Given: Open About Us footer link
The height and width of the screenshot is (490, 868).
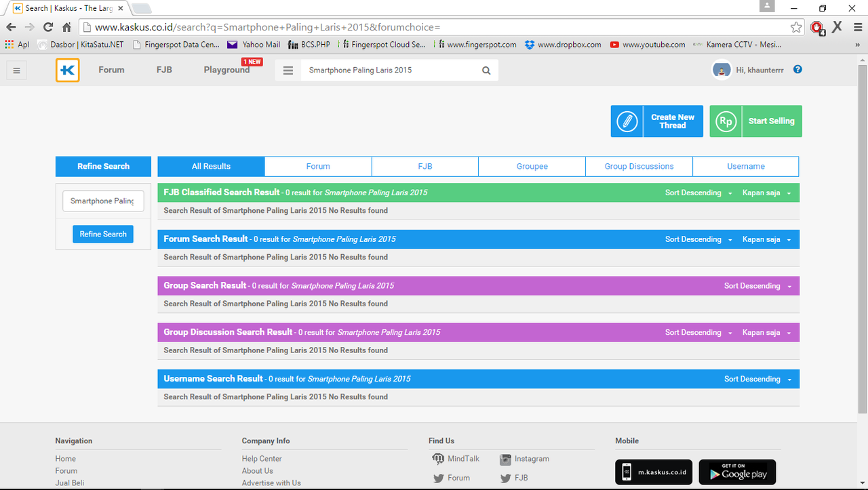Looking at the screenshot, I should [258, 471].
